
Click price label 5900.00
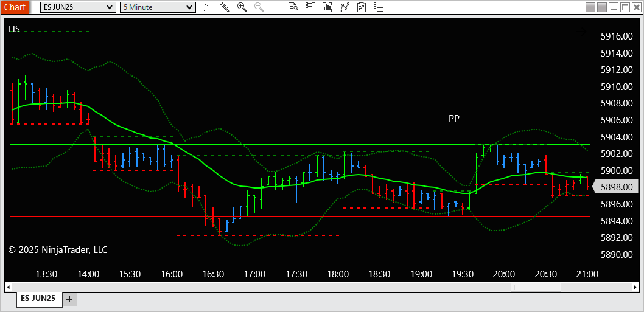pos(617,170)
